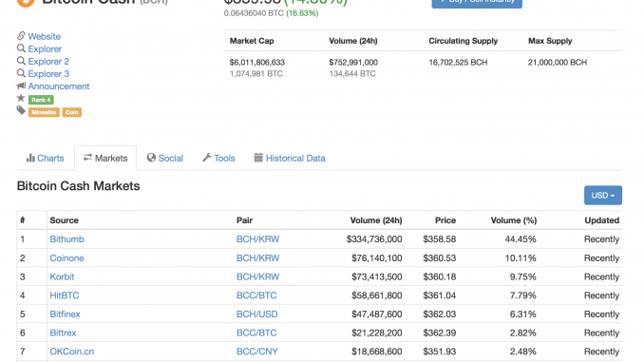
Task: Open the Announcement link
Action: (x=59, y=86)
